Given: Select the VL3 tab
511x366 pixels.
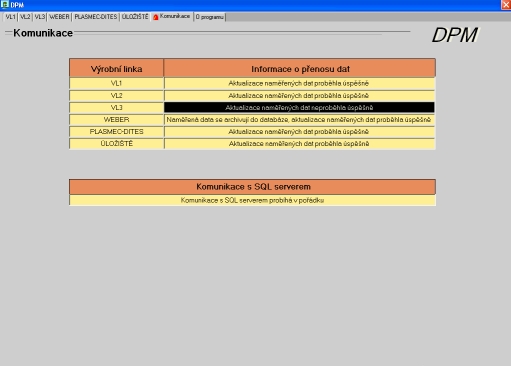Looking at the screenshot, I should (x=40, y=17).
